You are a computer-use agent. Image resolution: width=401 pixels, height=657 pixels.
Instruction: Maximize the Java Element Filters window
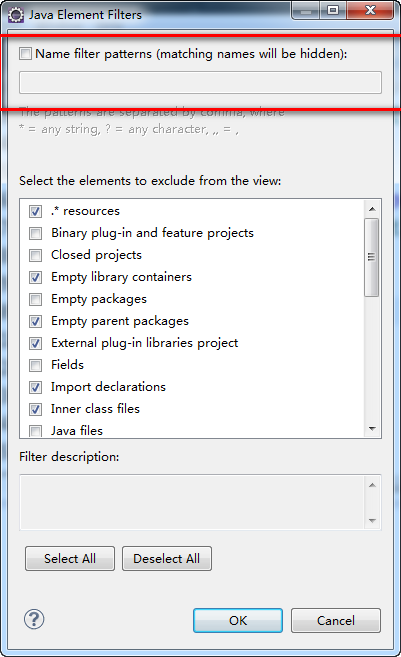click(333, 10)
